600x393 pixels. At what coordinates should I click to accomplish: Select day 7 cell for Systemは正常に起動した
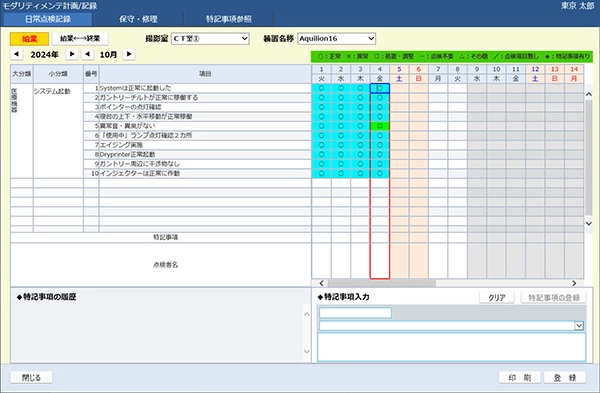coord(438,88)
